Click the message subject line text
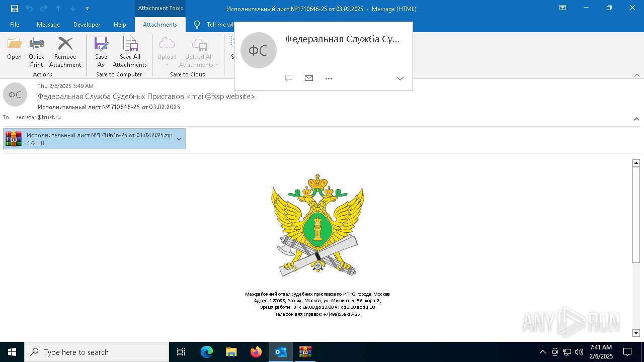Screen dimensions: 644x362 pos(109,107)
